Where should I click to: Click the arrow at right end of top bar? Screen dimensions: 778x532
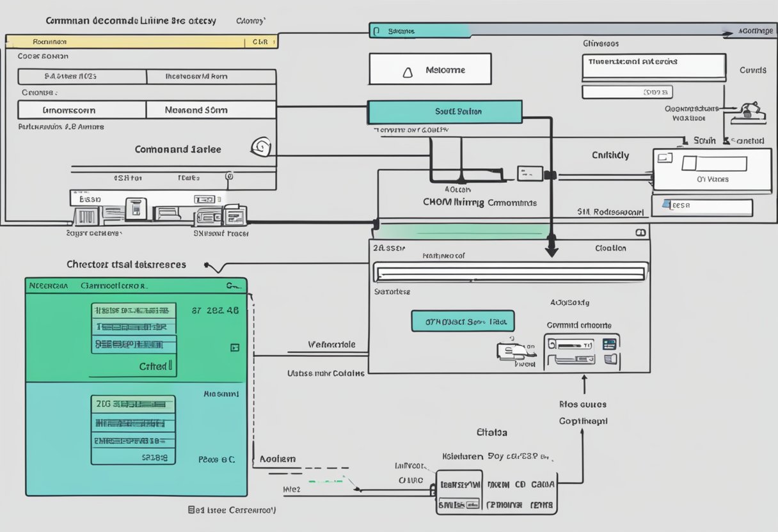727,31
